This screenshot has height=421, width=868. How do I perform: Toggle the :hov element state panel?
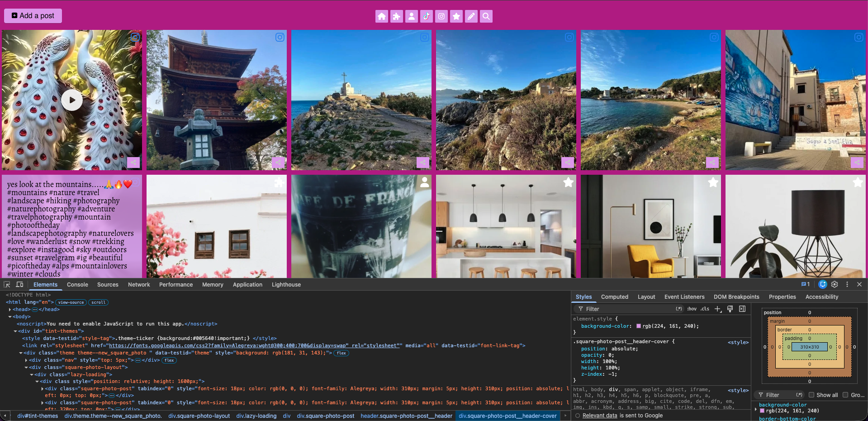point(692,309)
